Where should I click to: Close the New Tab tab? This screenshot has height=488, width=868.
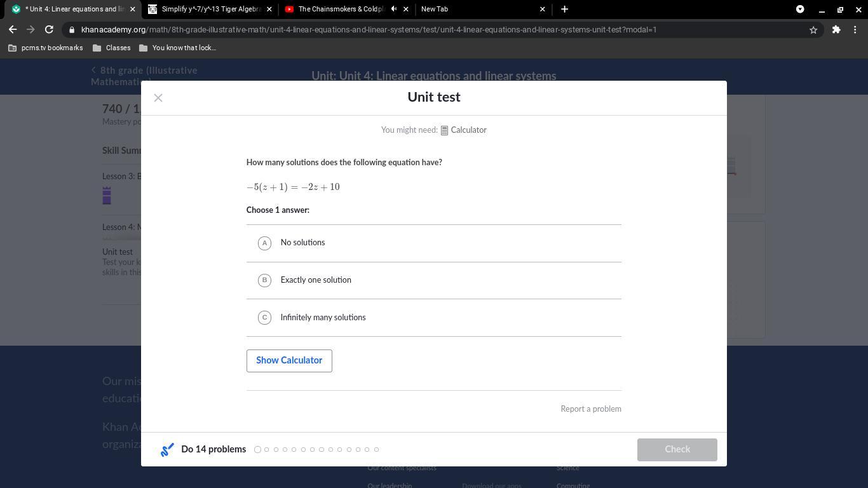point(542,9)
